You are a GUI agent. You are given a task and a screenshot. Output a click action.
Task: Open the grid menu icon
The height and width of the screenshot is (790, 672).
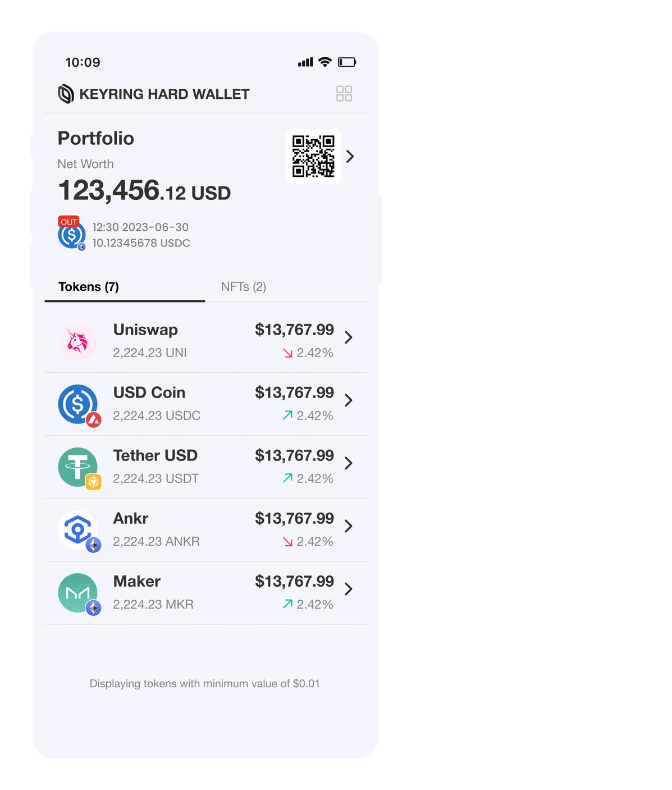[x=344, y=94]
